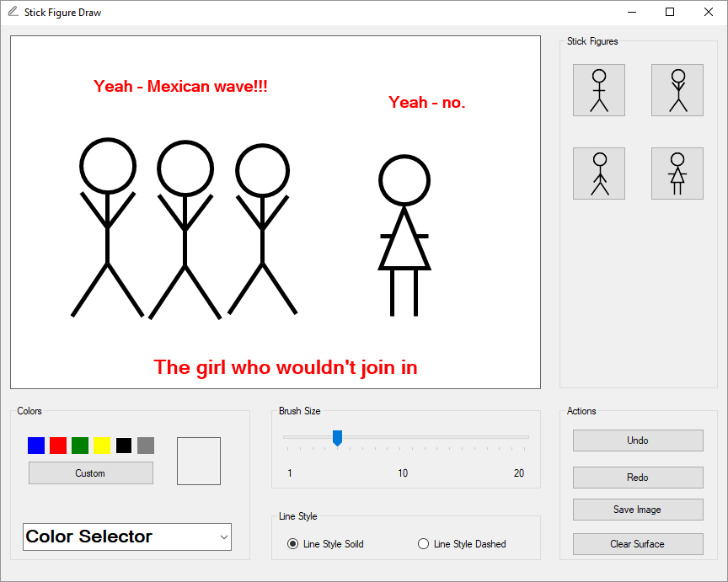Screen dimensions: 728x582
Task: Pick the blue color swatch
Action: 36,446
